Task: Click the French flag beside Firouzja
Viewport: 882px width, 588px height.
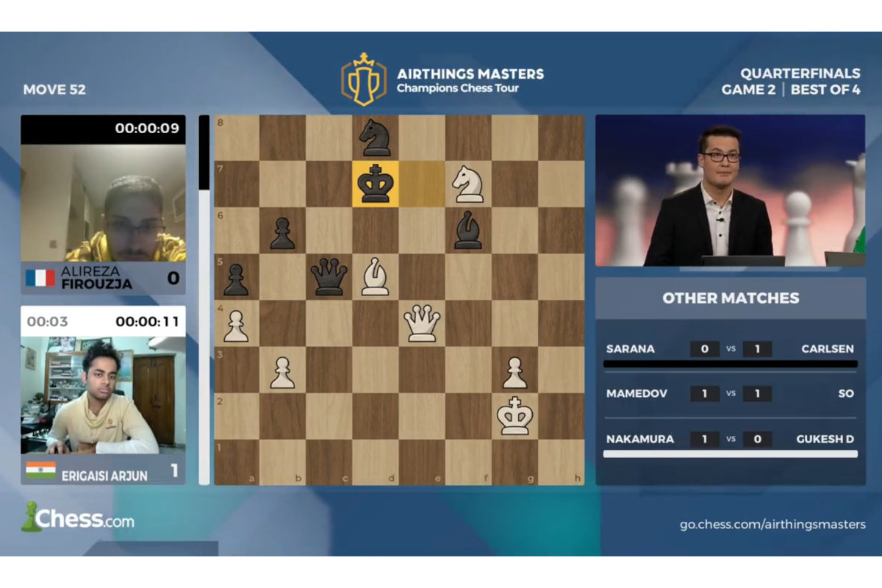Action: (40, 278)
